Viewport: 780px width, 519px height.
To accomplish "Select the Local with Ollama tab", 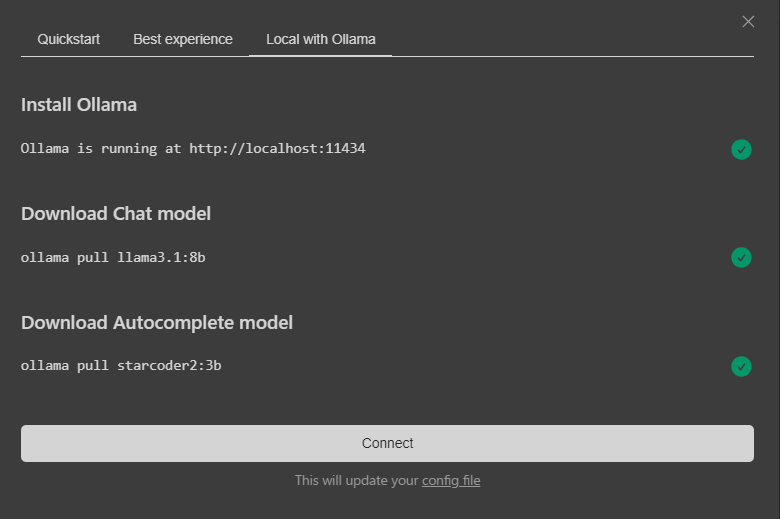I will click(320, 39).
